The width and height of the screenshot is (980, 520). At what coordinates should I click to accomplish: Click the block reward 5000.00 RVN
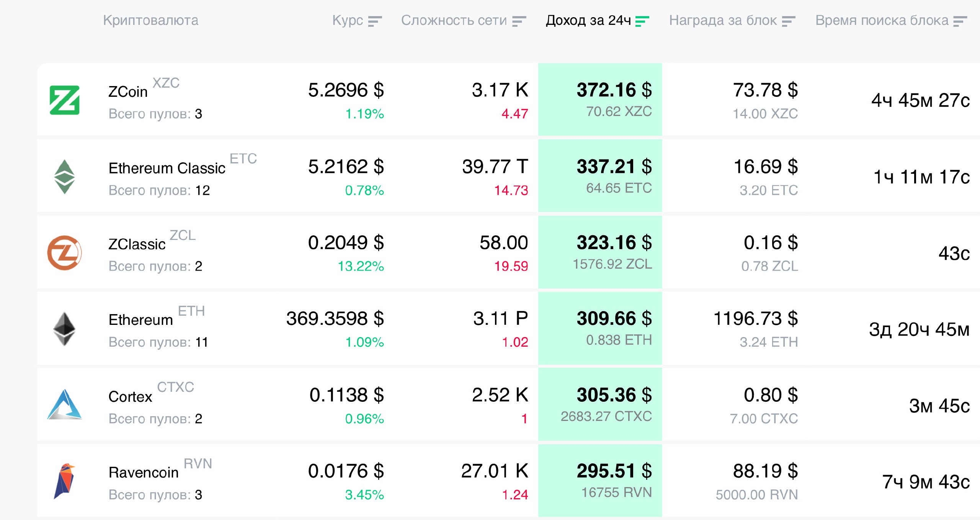coord(757,495)
